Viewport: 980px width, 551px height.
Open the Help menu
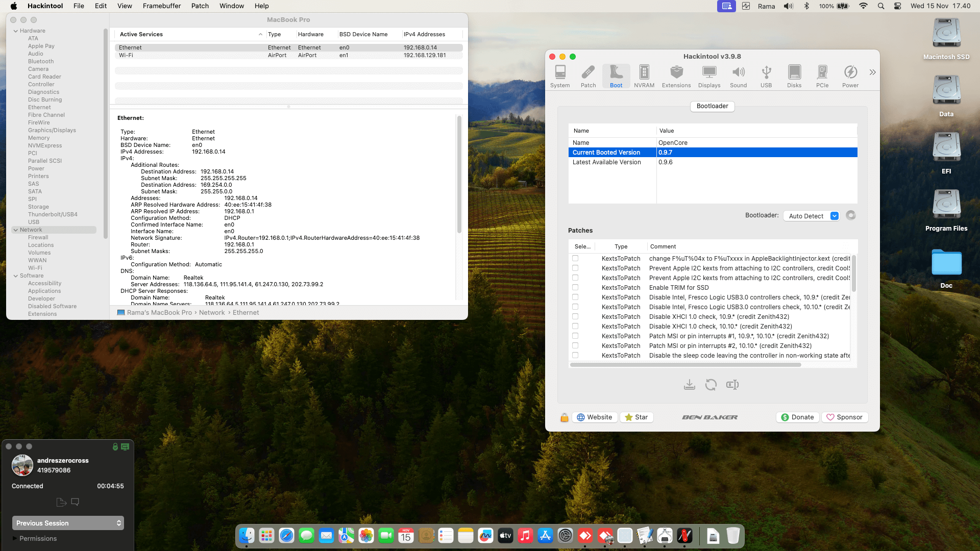262,6
